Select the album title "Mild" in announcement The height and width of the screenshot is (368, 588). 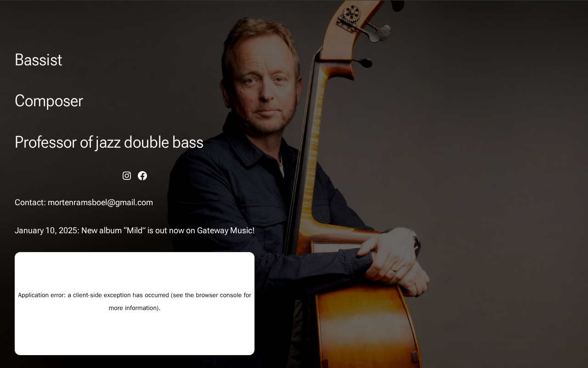click(x=135, y=230)
